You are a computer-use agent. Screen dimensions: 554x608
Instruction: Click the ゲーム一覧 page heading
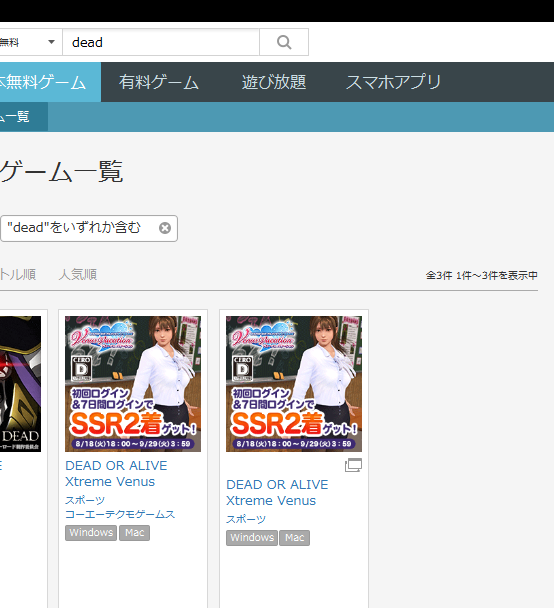click(x=61, y=171)
